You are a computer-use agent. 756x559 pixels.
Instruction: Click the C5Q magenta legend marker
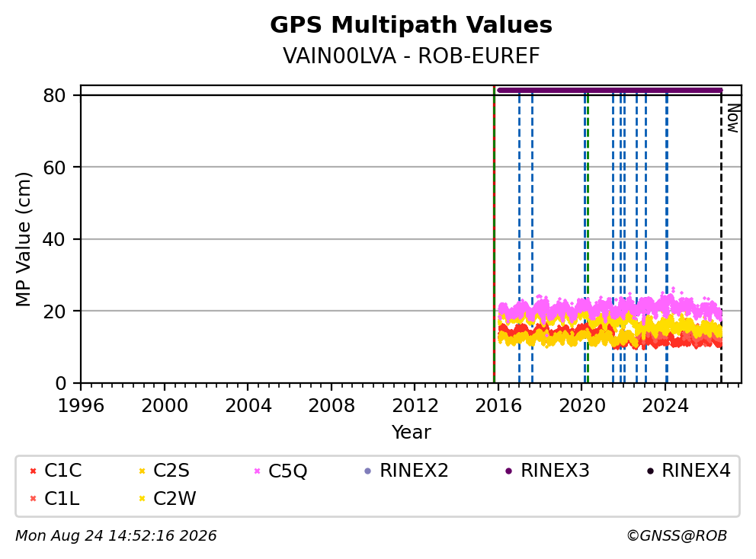(257, 471)
